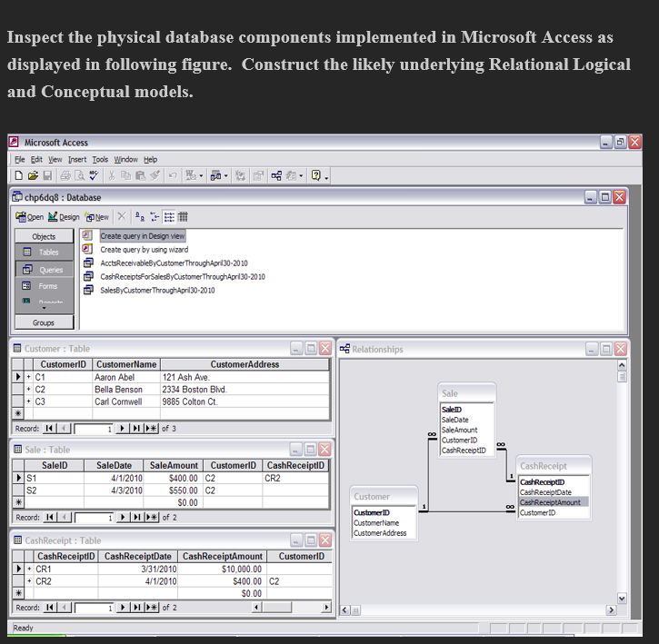This screenshot has width=659, height=644.
Task: Go to next record in Customer table
Action: 123,429
